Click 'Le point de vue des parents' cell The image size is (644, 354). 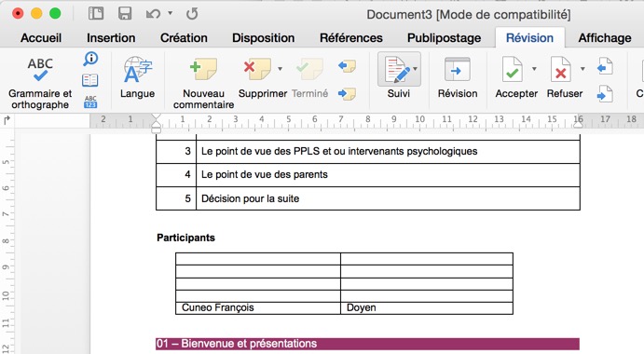pyautogui.click(x=388, y=175)
